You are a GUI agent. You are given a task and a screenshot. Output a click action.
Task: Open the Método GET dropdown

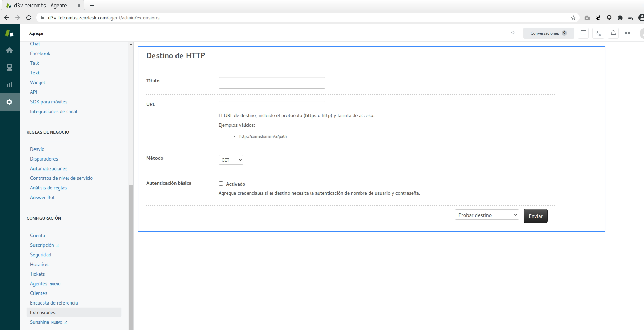point(231,160)
